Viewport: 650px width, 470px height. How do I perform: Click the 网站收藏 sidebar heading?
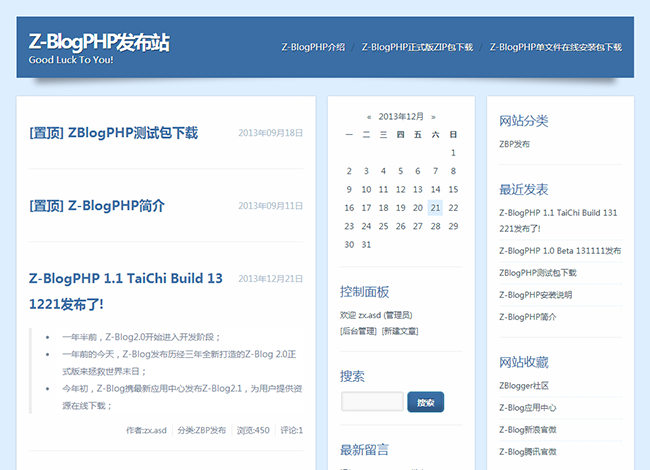[524, 363]
